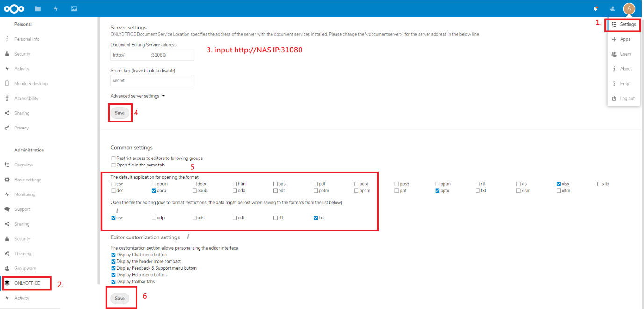Choose Log out in the user menu
The image size is (644, 309).
click(x=623, y=99)
